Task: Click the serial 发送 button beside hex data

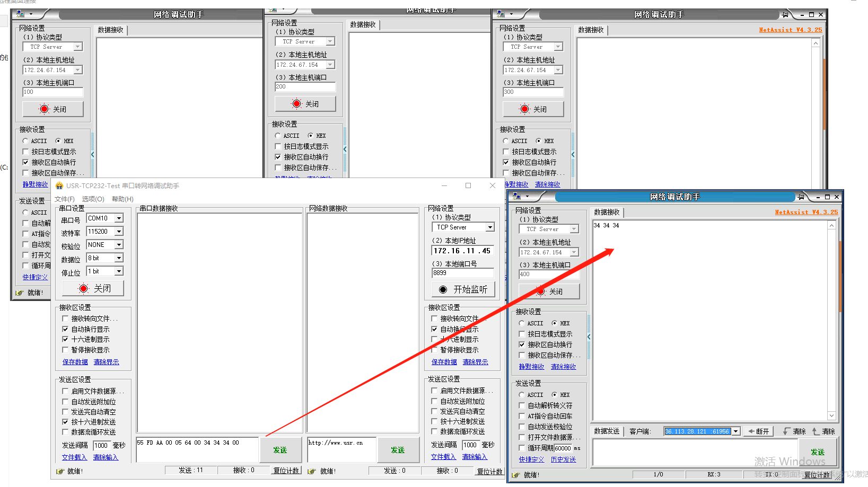Action: click(x=280, y=450)
